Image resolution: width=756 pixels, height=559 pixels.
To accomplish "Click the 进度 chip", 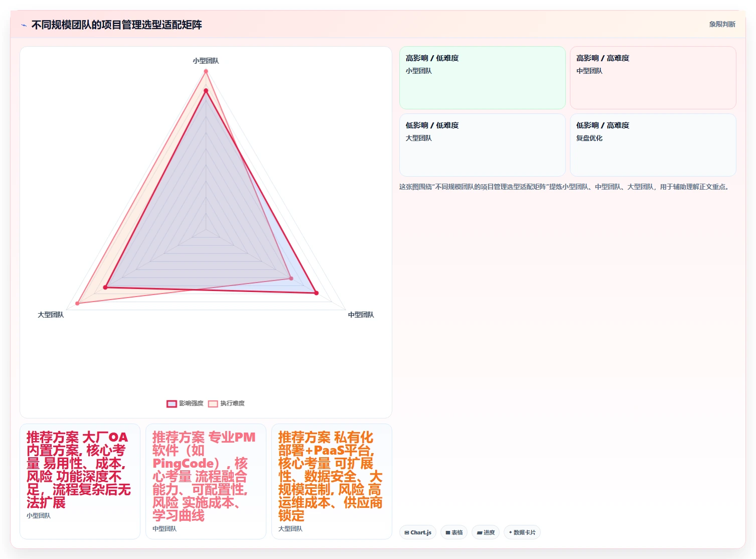I will pyautogui.click(x=486, y=532).
